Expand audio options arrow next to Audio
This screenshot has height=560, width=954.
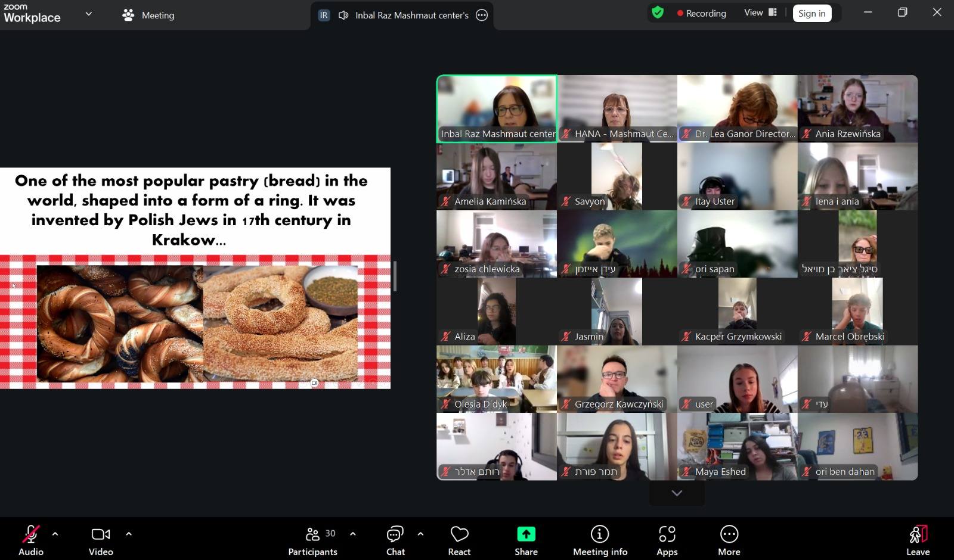pyautogui.click(x=55, y=534)
